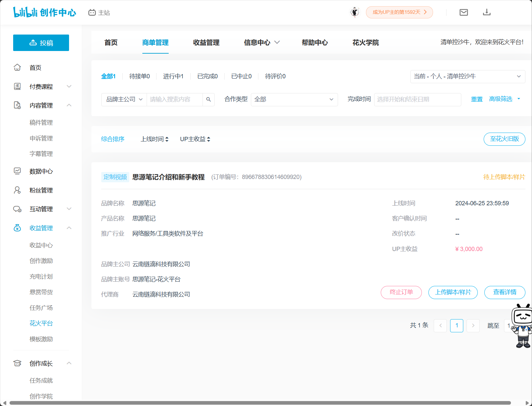
Task: Open 字幕管理 in sidebar
Action: (x=41, y=154)
